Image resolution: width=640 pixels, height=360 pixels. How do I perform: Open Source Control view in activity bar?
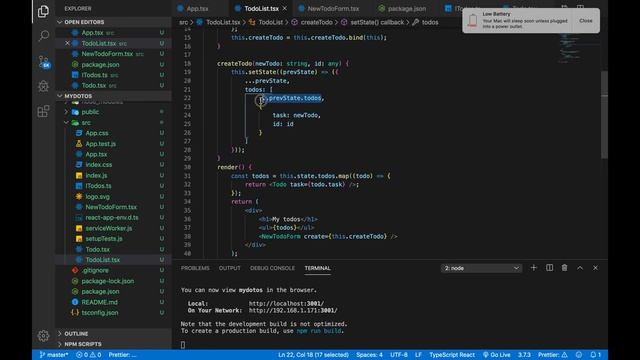pyautogui.click(x=43, y=61)
